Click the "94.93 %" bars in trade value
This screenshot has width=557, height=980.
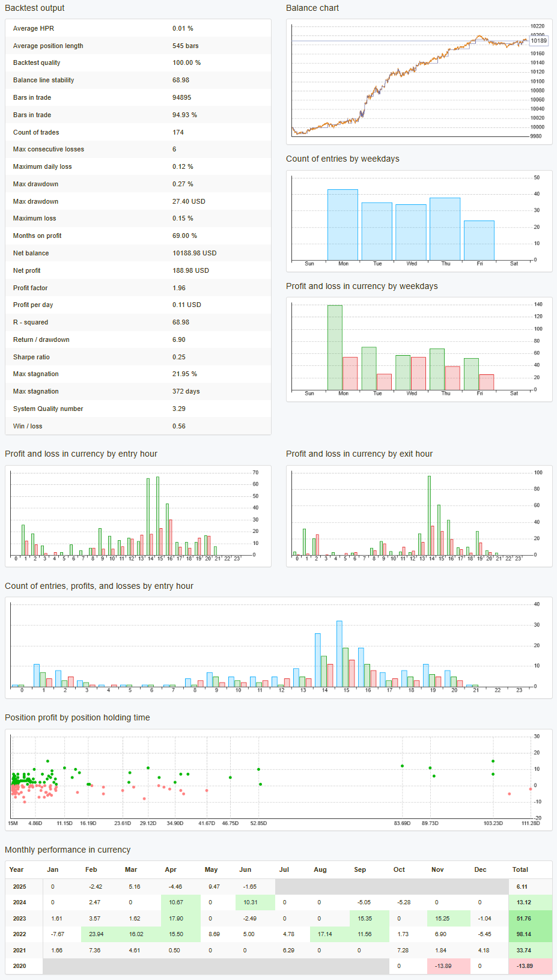(x=184, y=115)
